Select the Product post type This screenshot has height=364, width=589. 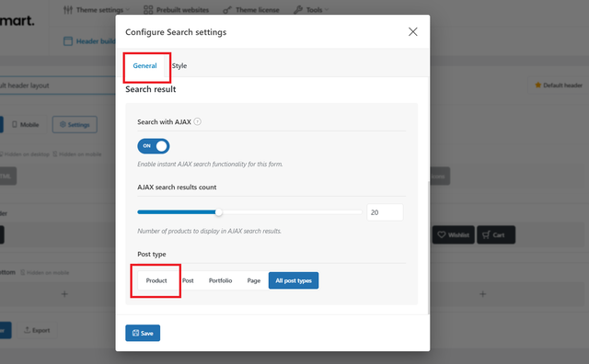[x=156, y=280]
